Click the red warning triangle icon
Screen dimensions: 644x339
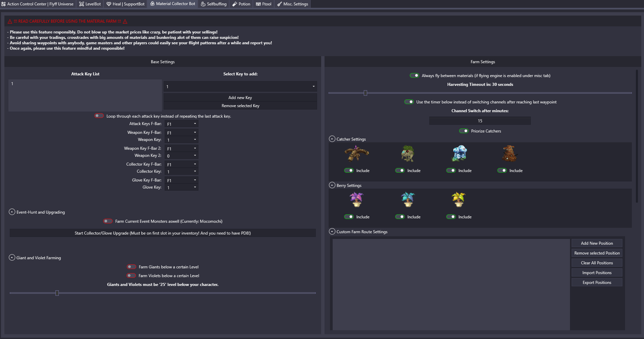[10, 21]
